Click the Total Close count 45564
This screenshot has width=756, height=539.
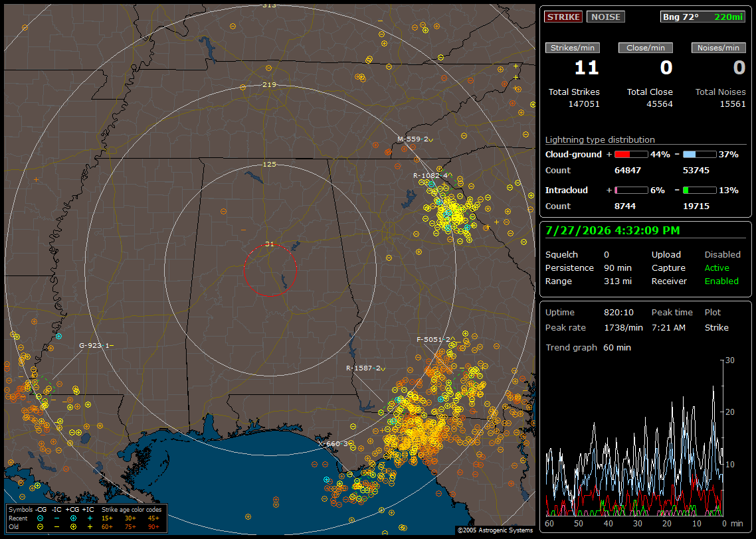coord(660,104)
